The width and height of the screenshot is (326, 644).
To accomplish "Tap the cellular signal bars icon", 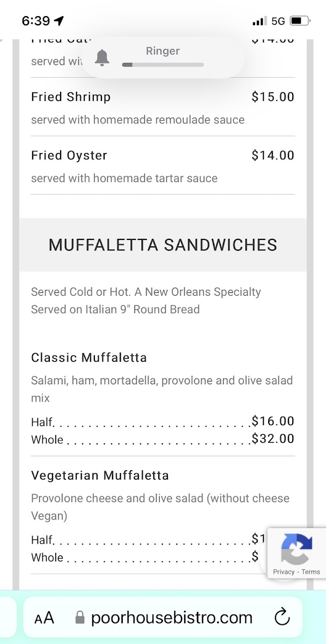I will [259, 21].
